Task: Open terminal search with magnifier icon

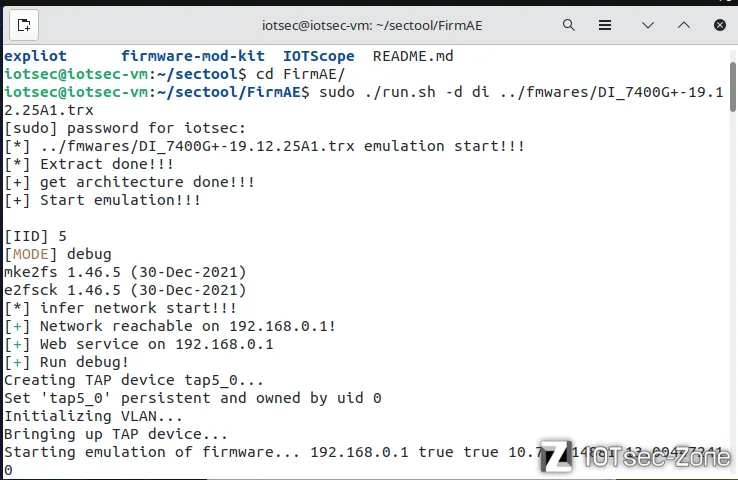Action: pos(569,25)
